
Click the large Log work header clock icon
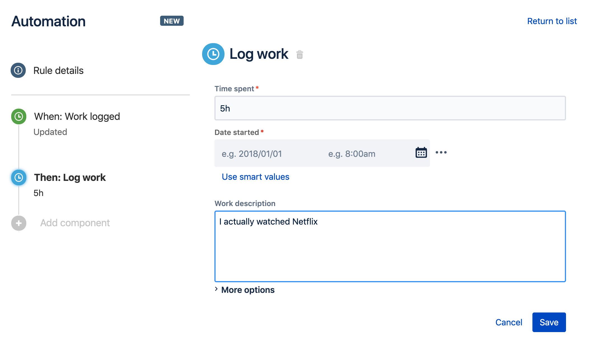pos(213,54)
